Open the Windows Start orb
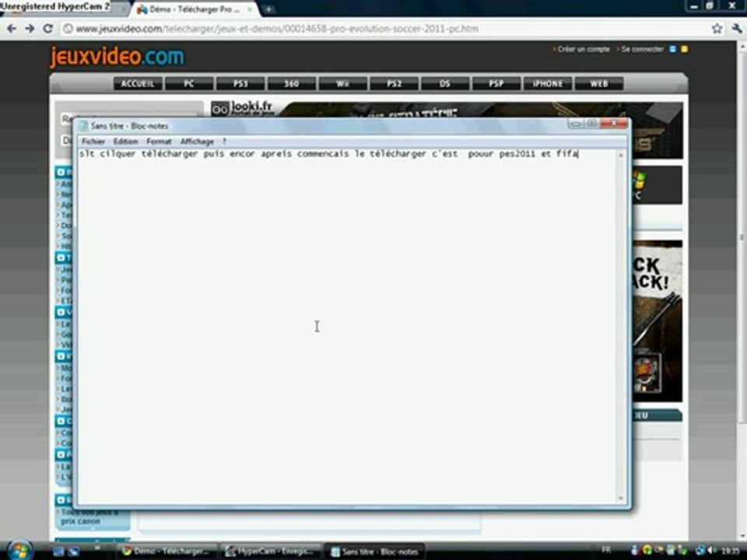 coord(20,551)
